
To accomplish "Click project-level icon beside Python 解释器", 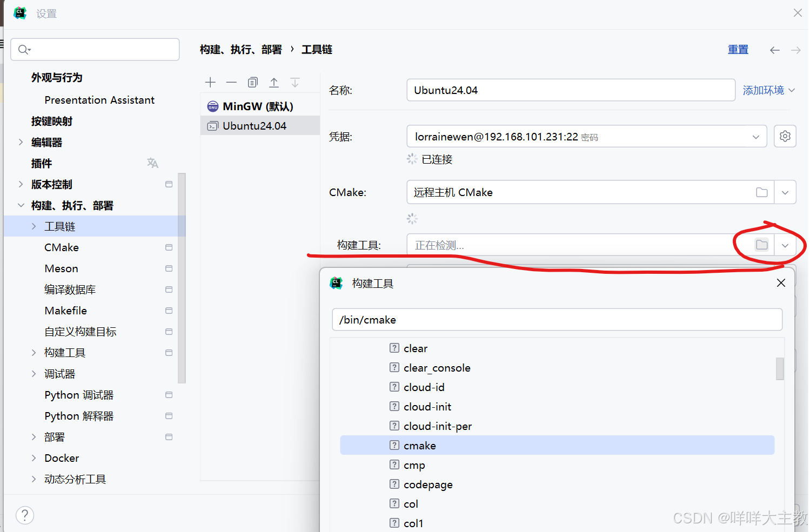I will click(169, 416).
